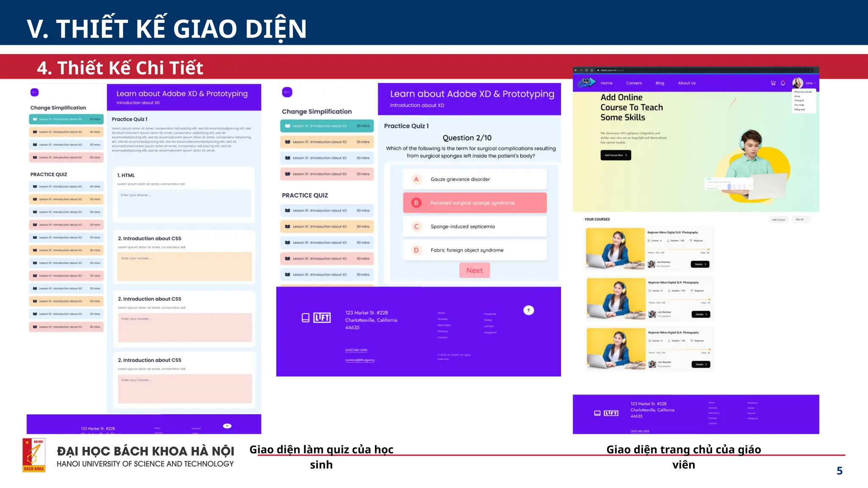This screenshot has width=868, height=488.
Task: Click the Question 2/10 heading
Action: coord(467,138)
